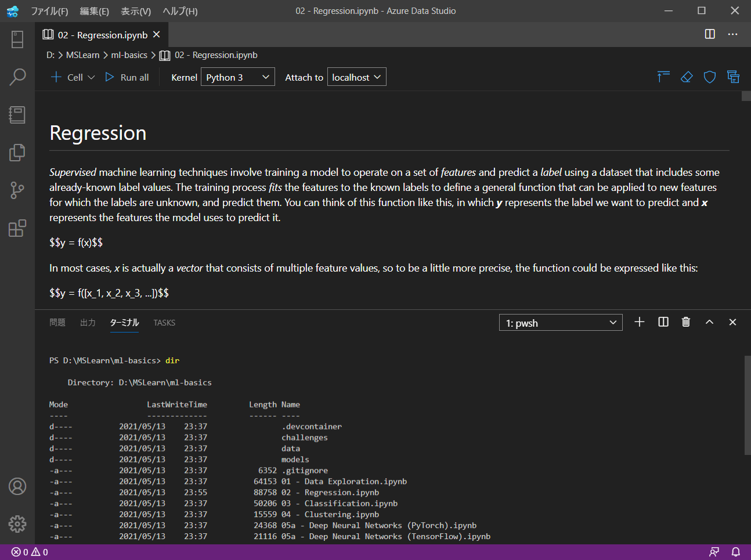Open the Attach to localhost dropdown

tap(356, 76)
